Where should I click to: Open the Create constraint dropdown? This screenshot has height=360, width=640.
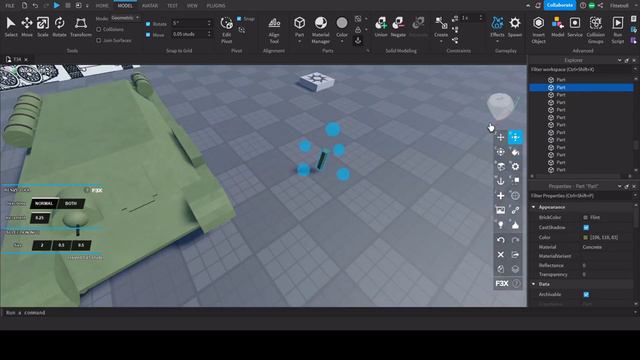441,41
